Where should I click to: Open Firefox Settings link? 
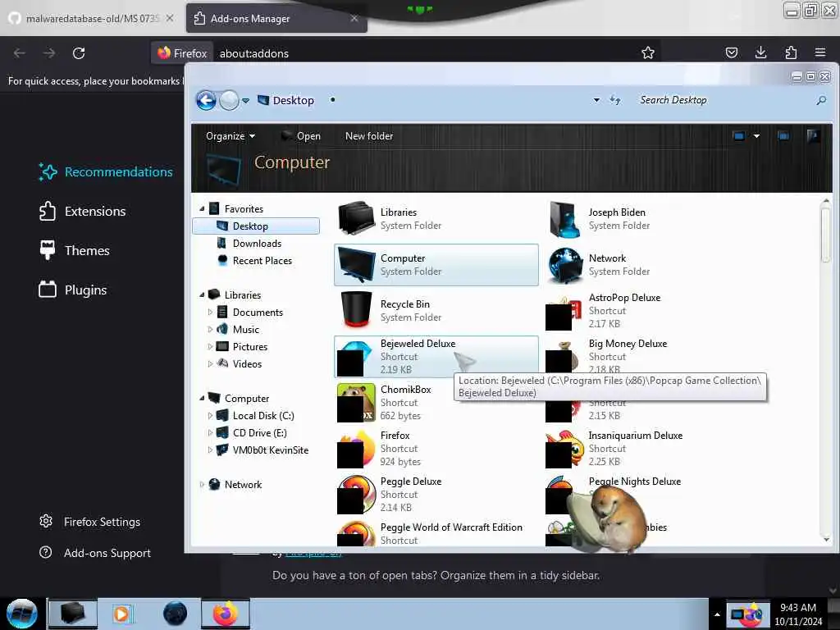coord(90,522)
